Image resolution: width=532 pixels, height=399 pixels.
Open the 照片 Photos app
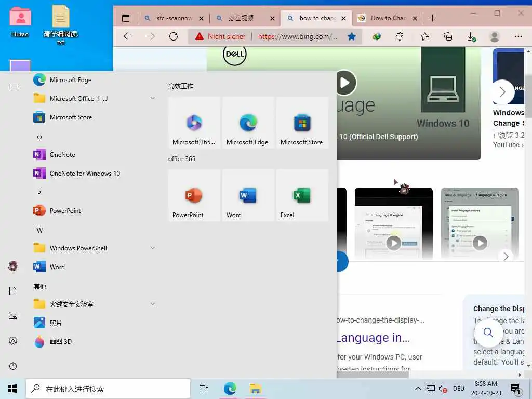(x=94, y=323)
